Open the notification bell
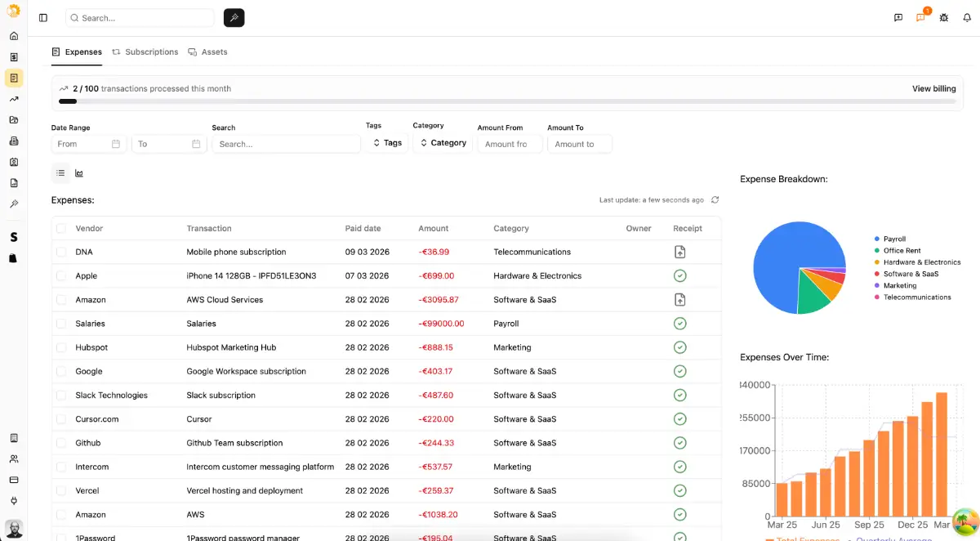 pyautogui.click(x=967, y=18)
